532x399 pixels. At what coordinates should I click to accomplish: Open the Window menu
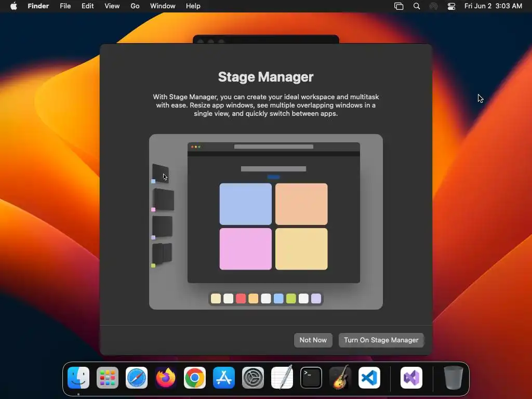click(x=163, y=6)
